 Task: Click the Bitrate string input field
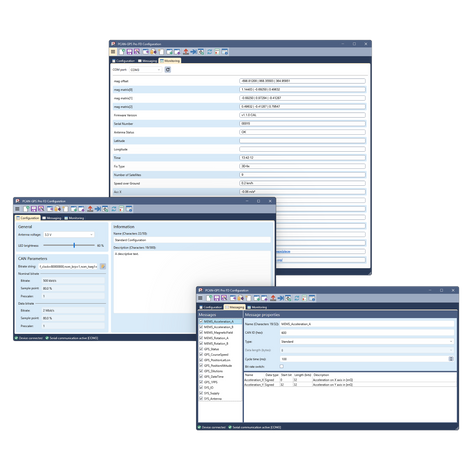(68, 266)
